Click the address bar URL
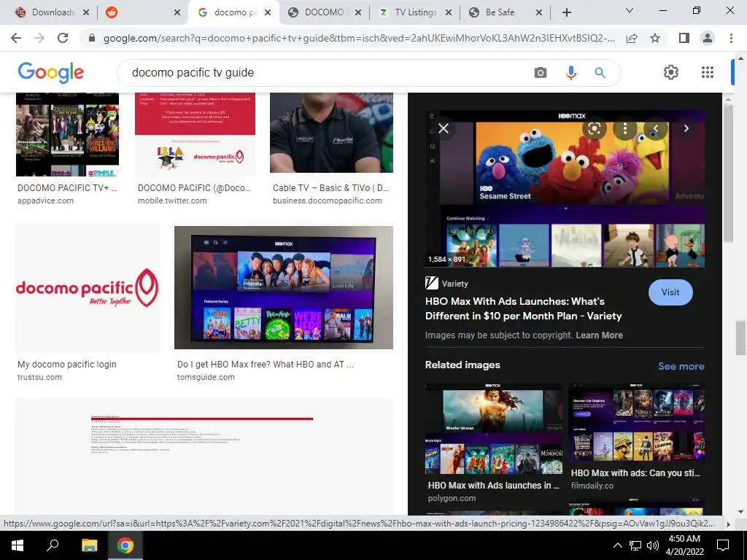Screen dimensions: 747x560 [359, 38]
